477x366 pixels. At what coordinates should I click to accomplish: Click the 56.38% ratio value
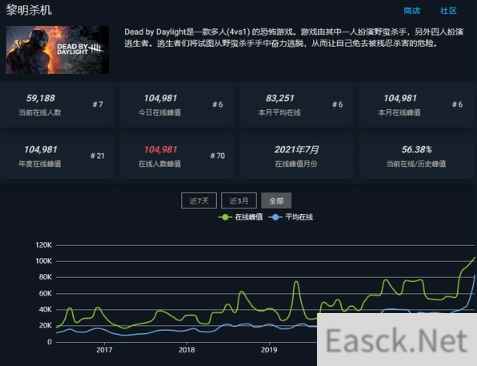point(417,150)
